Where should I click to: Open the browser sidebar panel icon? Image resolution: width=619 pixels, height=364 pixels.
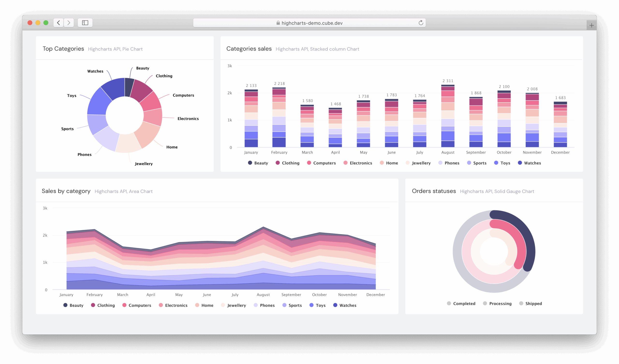pos(85,22)
